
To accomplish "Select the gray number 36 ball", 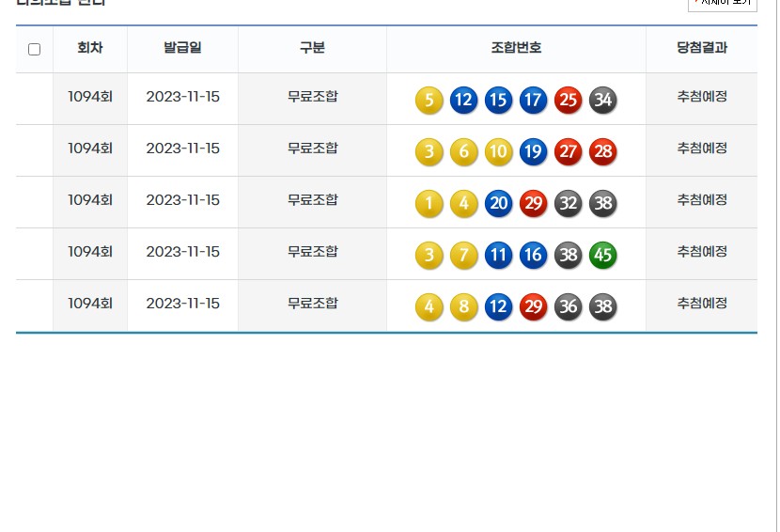I will click(569, 306).
